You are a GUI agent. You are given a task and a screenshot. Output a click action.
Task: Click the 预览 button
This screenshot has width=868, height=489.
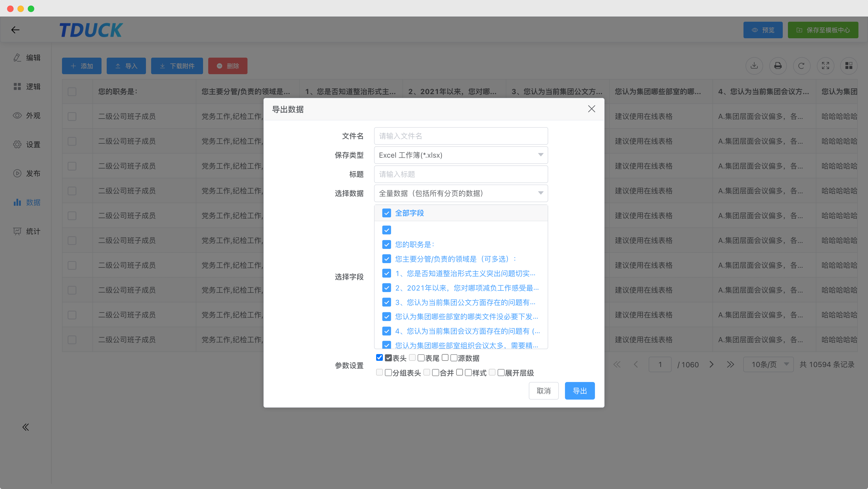[x=763, y=30]
